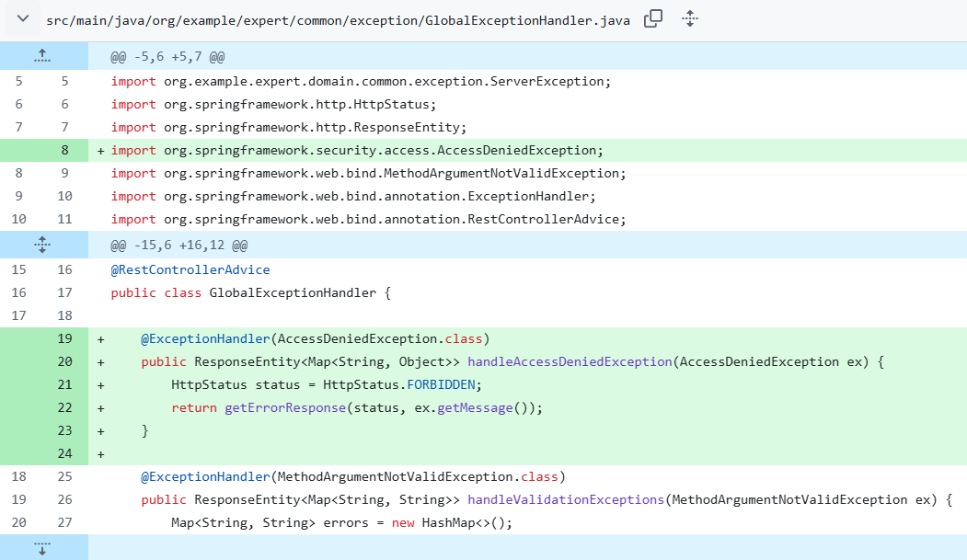This screenshot has height=560, width=967.
Task: Copy the GlobalExceptionHandler.java file path
Action: 653,18
